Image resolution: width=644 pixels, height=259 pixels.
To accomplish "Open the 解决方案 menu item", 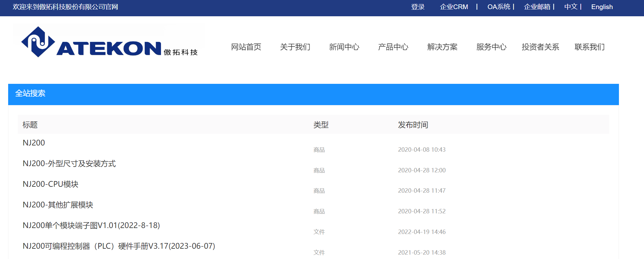I will coord(442,47).
